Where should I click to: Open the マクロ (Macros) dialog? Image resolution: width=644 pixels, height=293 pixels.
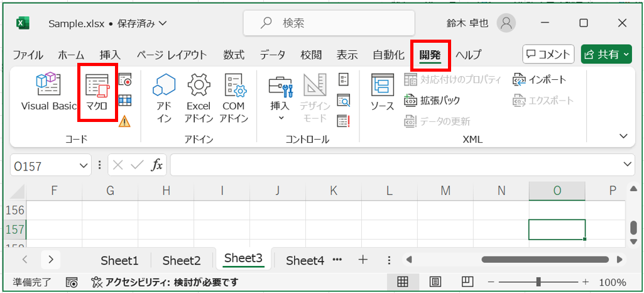(97, 92)
